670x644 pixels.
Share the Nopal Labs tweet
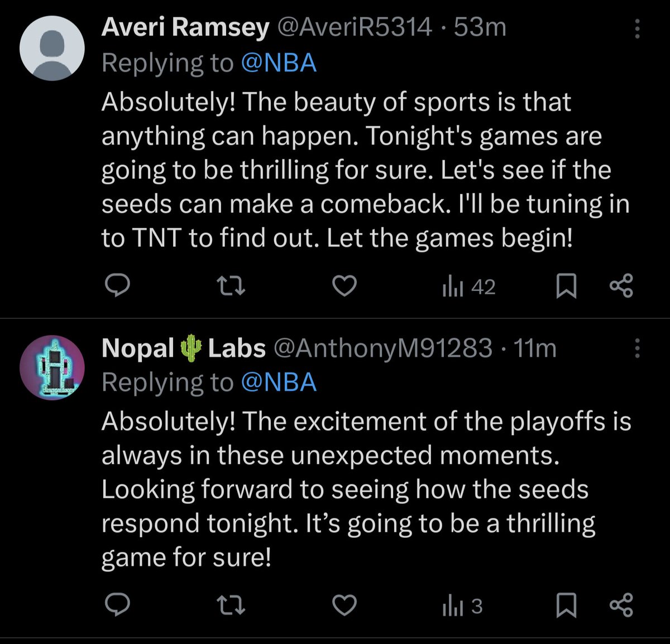621,605
